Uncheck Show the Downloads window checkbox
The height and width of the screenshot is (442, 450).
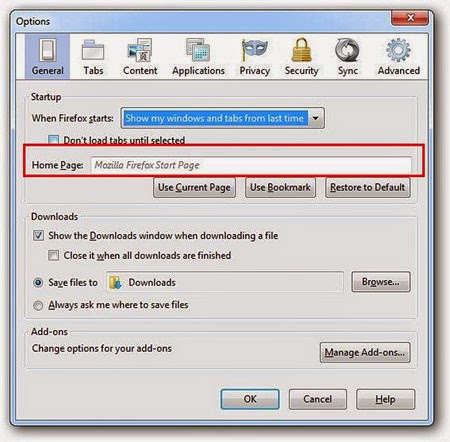tap(38, 236)
